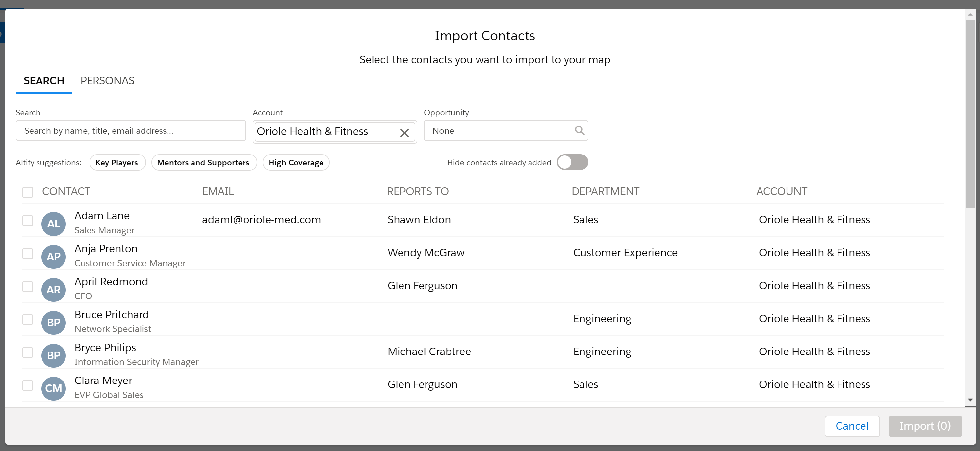Select April Redmond's checkbox
The height and width of the screenshot is (451, 980).
tap(27, 287)
